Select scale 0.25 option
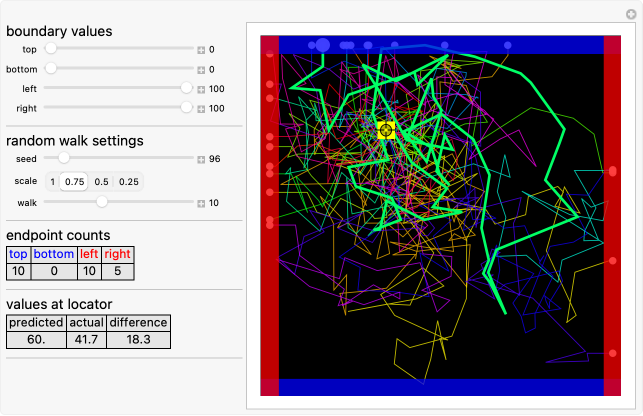The height and width of the screenshot is (416, 643). pos(128,182)
